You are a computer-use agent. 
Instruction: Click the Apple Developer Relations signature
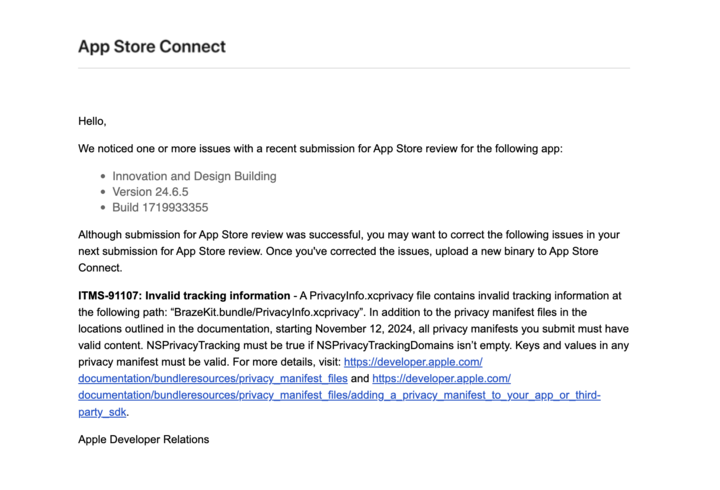click(143, 439)
